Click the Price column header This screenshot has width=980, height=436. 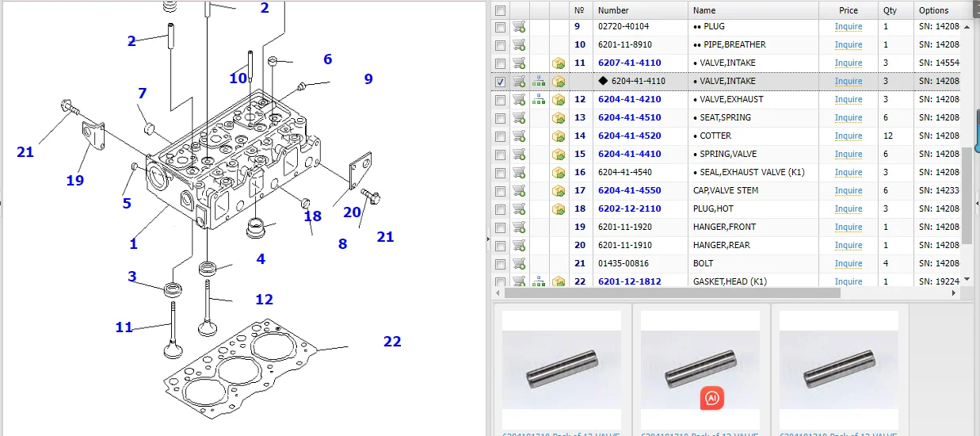(x=848, y=10)
